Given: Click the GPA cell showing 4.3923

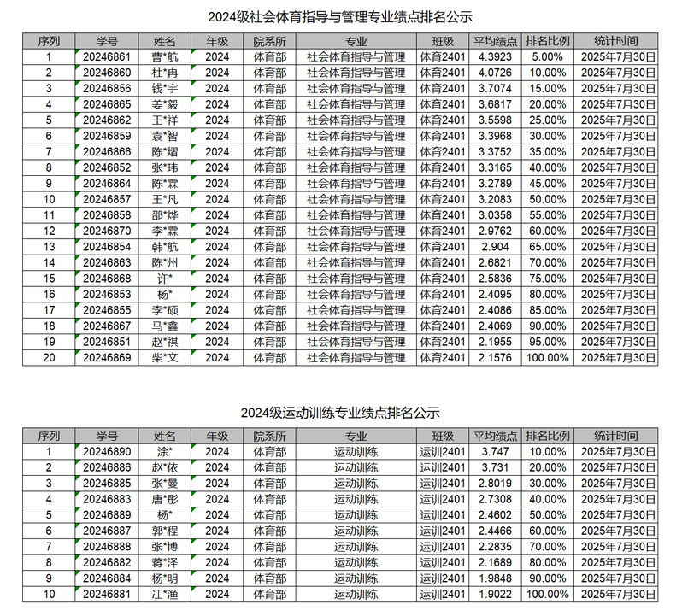Looking at the screenshot, I should pyautogui.click(x=495, y=57).
